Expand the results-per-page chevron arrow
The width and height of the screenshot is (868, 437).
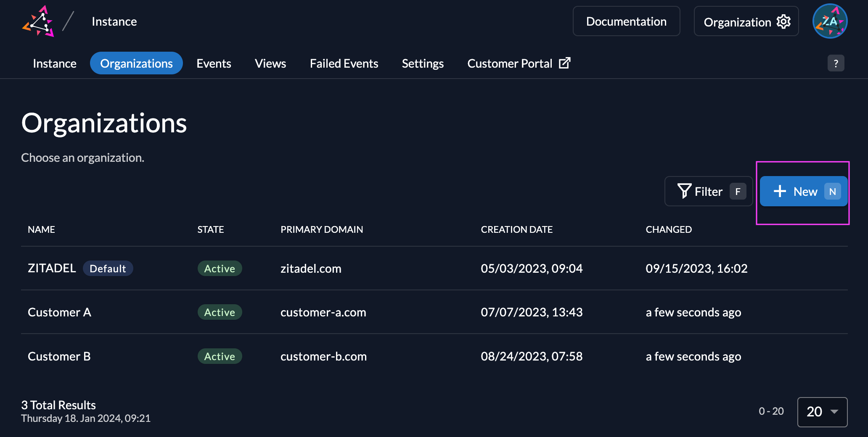click(834, 412)
